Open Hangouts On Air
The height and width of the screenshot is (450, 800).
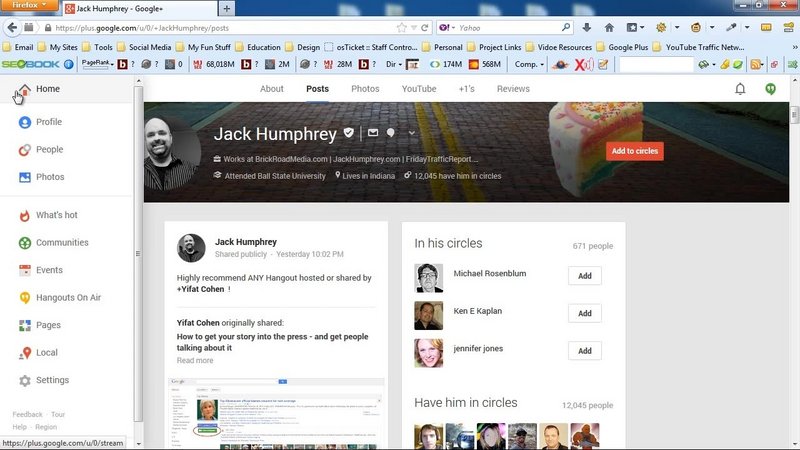59,298
